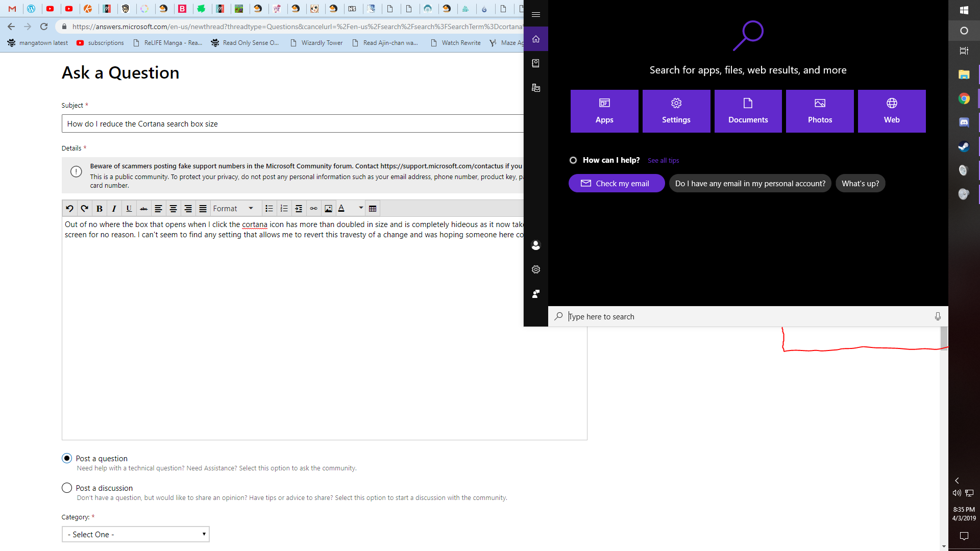Filter search by Apps

click(x=604, y=111)
